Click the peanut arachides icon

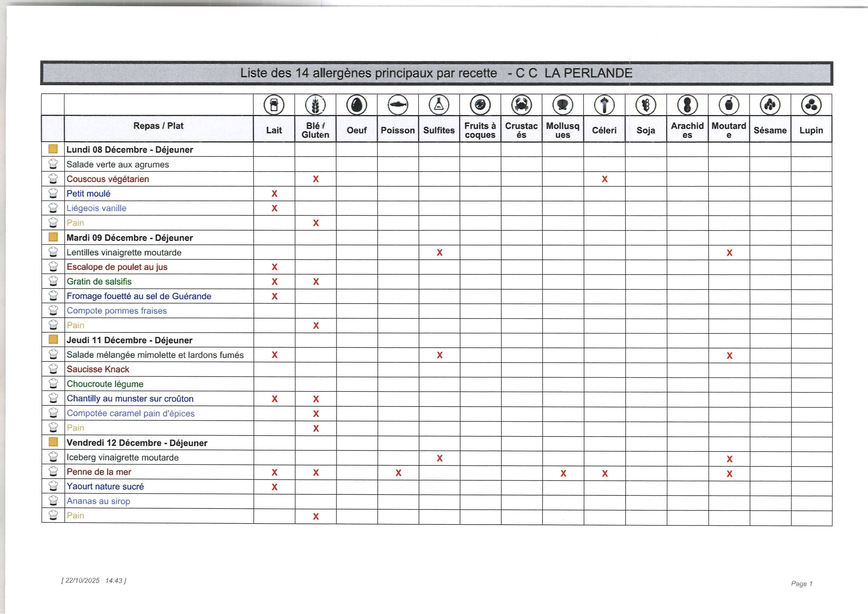pos(687,105)
